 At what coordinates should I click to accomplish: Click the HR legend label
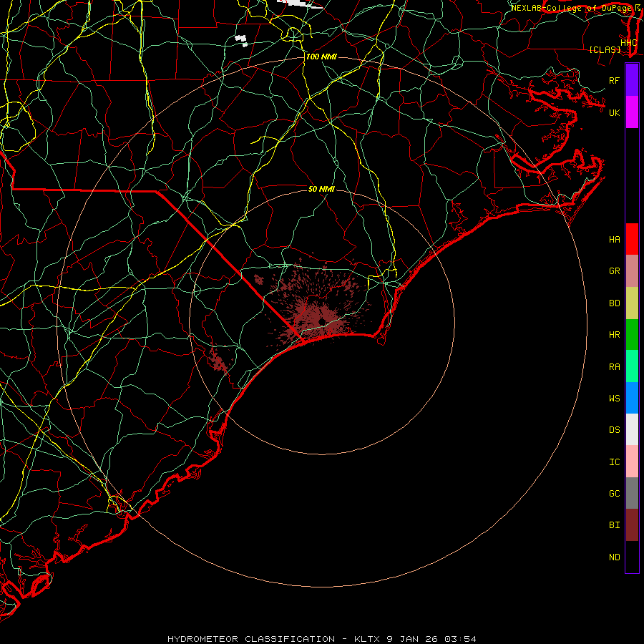614,335
